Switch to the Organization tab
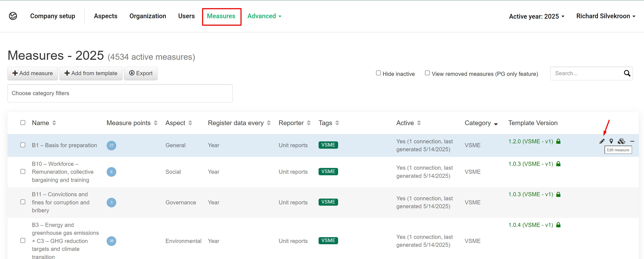 pos(148,16)
